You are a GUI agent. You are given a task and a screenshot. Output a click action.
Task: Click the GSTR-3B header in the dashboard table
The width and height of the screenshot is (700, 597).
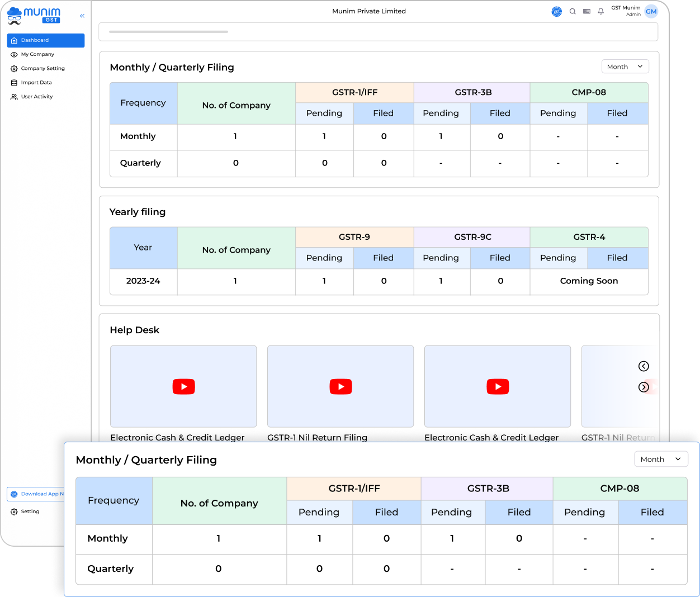[472, 92]
